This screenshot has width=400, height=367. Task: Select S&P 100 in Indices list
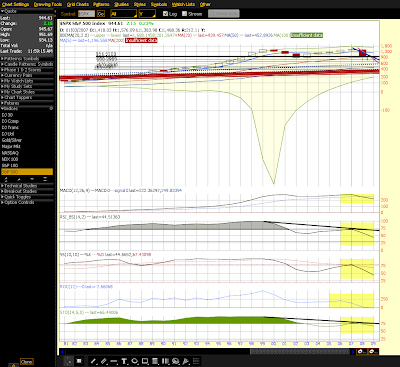(x=27, y=165)
